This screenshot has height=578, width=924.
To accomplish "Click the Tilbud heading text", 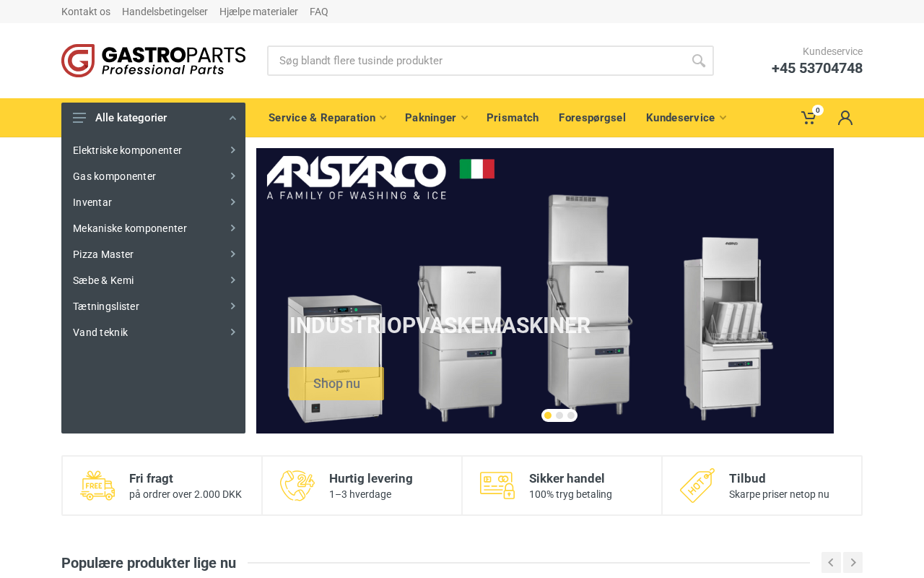I will click(x=747, y=478).
